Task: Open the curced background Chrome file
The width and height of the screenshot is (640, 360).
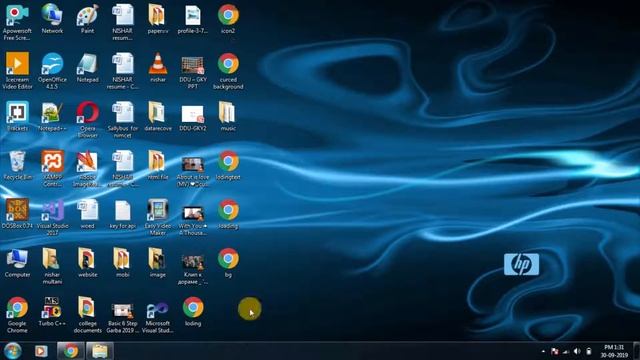Action: click(228, 71)
